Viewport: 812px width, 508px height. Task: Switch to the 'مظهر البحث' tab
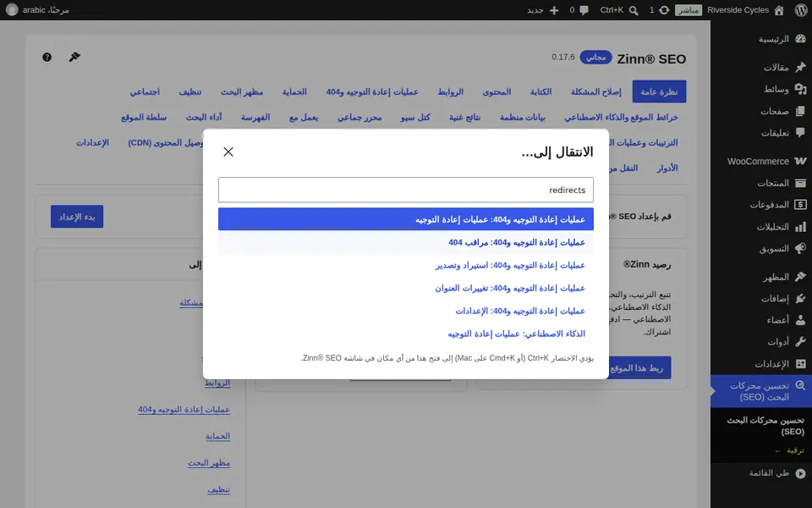tap(242, 91)
